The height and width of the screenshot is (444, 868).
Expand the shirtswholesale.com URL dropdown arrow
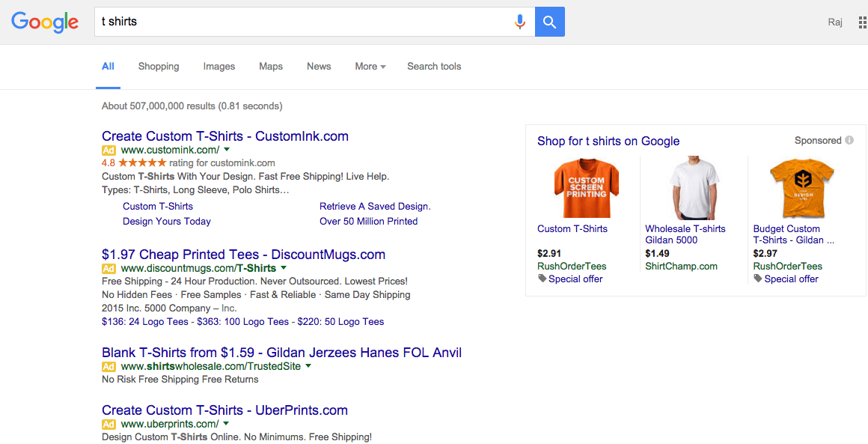308,366
